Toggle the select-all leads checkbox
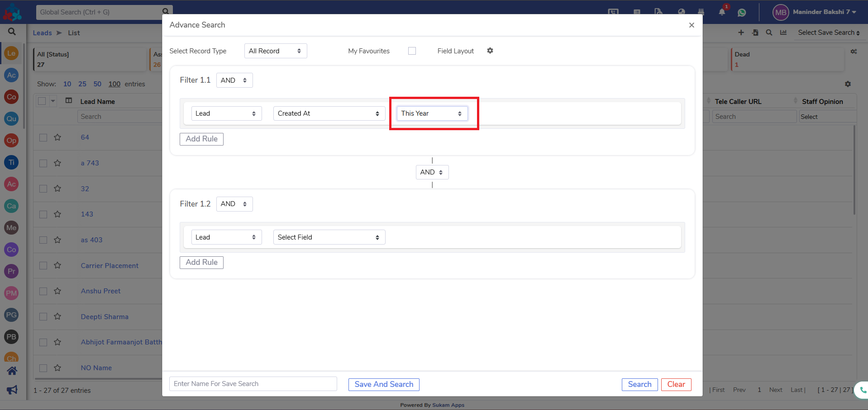Viewport: 868px width, 410px height. tap(42, 101)
